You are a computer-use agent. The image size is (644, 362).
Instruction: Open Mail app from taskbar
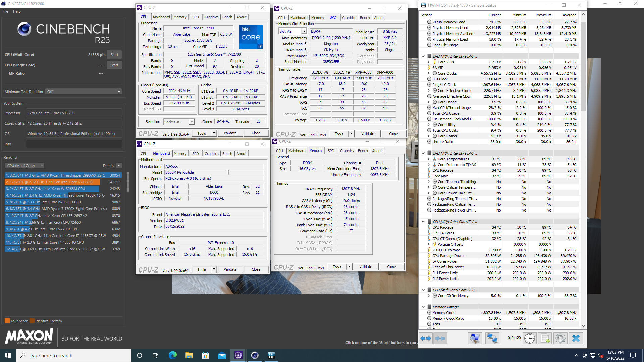pos(222,355)
